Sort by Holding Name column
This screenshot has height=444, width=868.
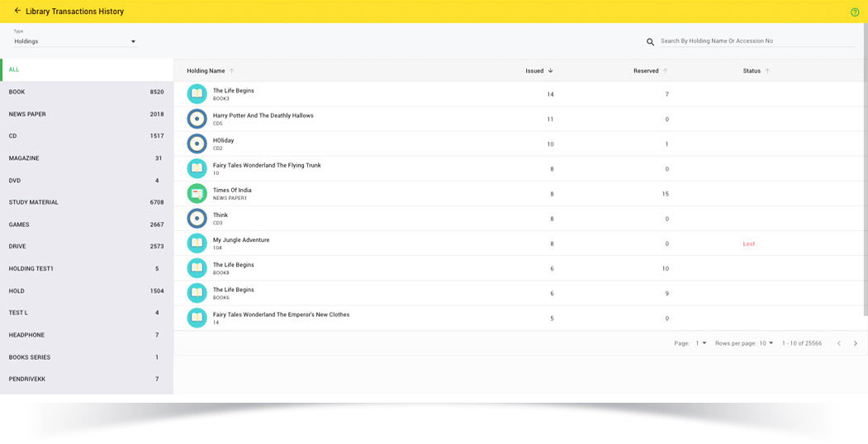[206, 71]
